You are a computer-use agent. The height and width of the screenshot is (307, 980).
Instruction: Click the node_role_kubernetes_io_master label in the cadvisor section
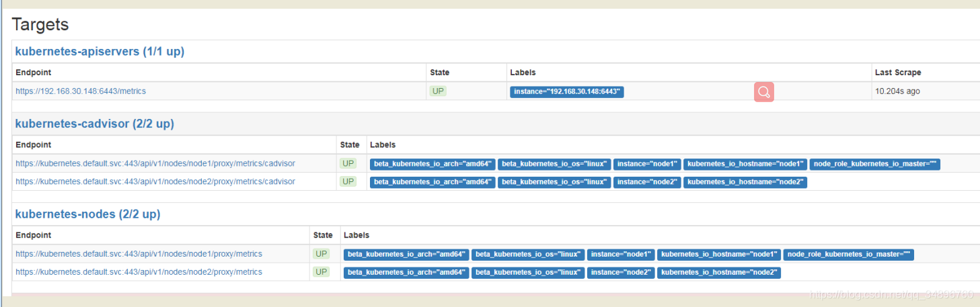tap(875, 164)
